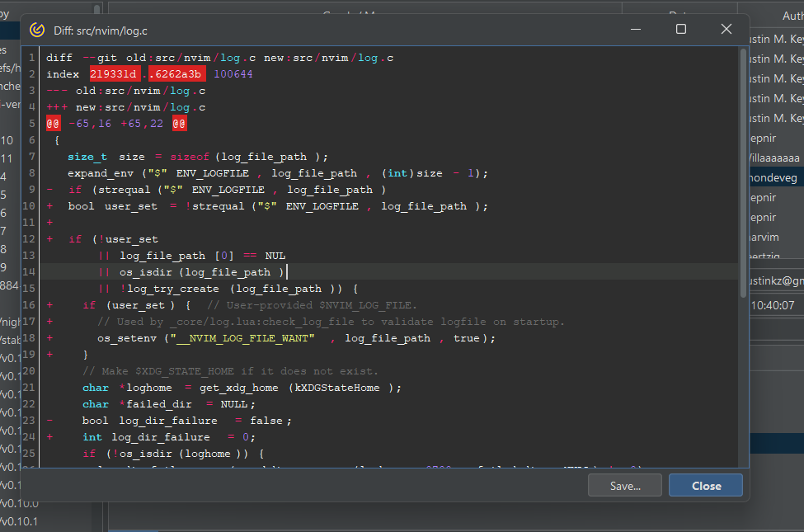This screenshot has width=804, height=532.
Task: Minimize the Diff dialog window
Action: tap(636, 29)
